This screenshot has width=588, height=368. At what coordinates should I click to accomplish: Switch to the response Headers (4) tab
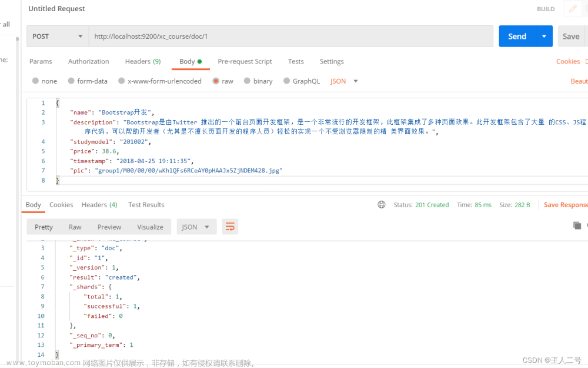tap(99, 205)
